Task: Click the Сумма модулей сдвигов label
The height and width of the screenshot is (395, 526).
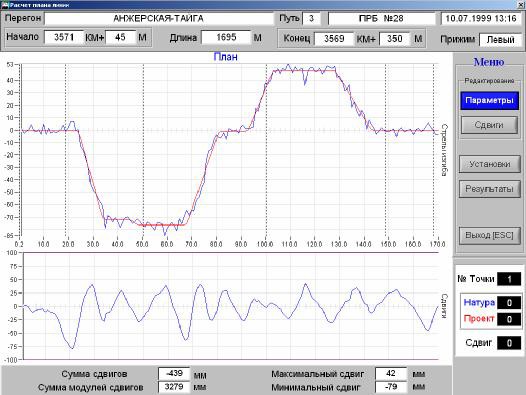Action: click(91, 388)
